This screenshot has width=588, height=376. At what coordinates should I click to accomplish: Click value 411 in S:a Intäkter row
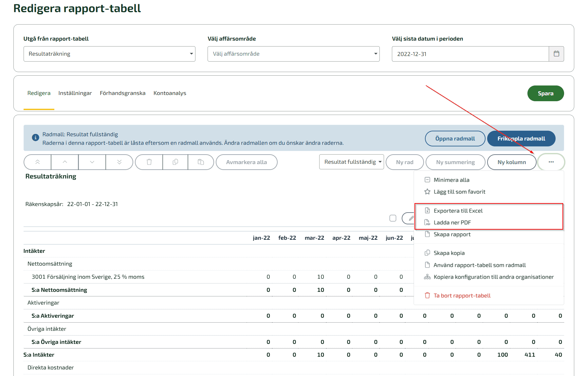click(x=530, y=355)
